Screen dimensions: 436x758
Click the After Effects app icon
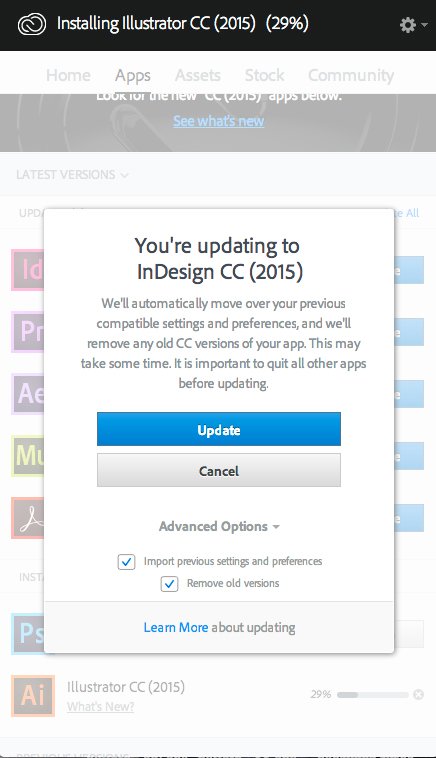click(28, 394)
